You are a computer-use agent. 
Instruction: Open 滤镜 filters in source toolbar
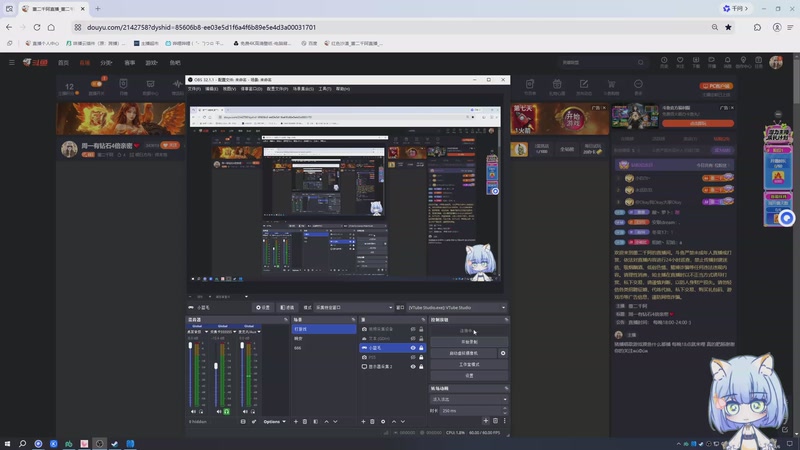[x=287, y=307]
